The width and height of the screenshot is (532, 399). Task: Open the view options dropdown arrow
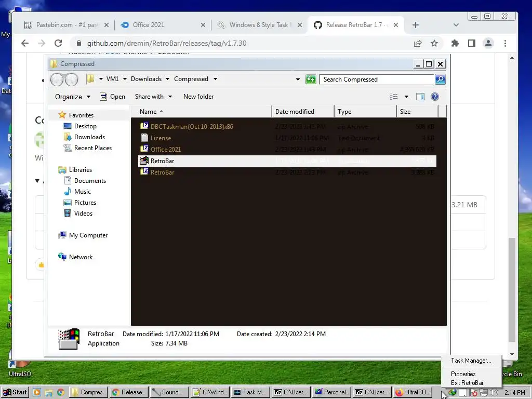[406, 97]
